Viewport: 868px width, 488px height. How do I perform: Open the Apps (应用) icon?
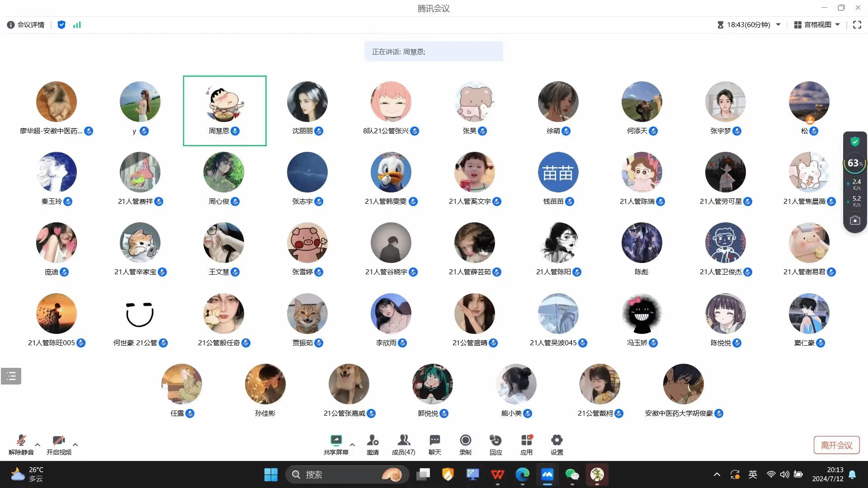point(526,441)
